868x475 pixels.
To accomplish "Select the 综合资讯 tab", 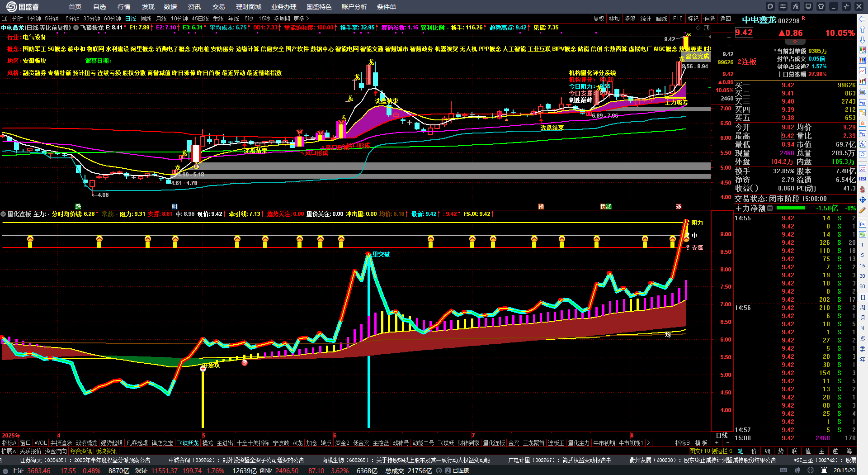I will pos(81,451).
